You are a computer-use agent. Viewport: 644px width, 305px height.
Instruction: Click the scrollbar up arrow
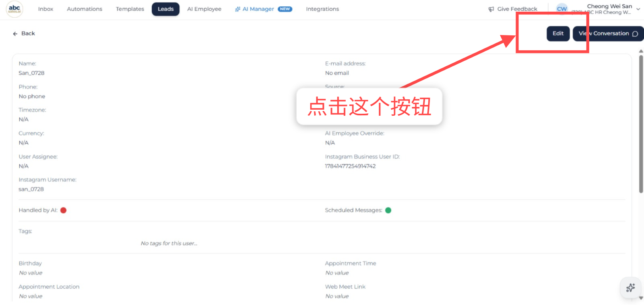pos(641,51)
